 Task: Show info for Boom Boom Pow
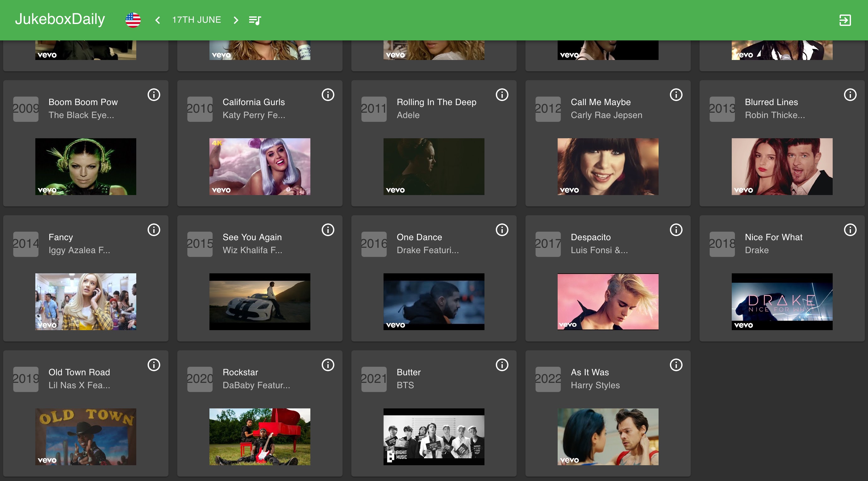pyautogui.click(x=154, y=95)
